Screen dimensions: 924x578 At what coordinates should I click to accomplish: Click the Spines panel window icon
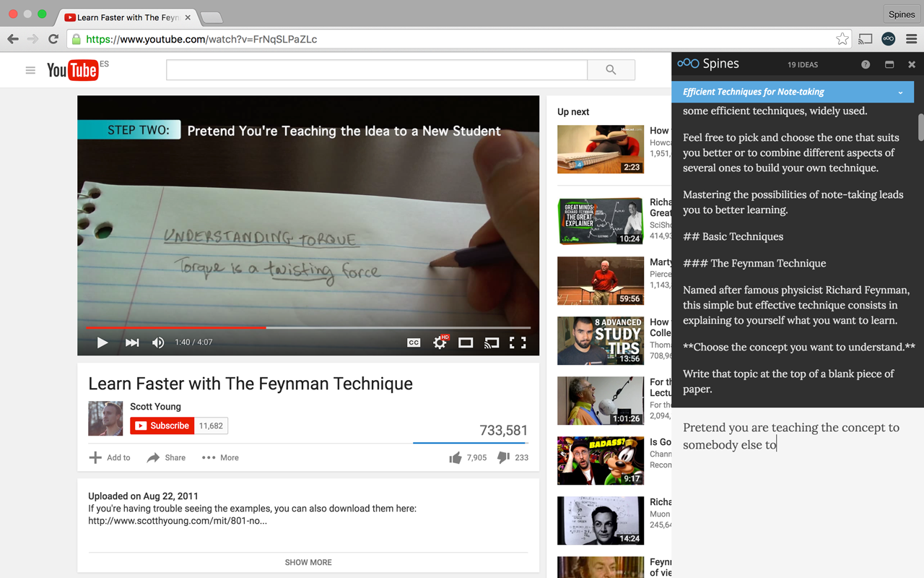point(889,64)
